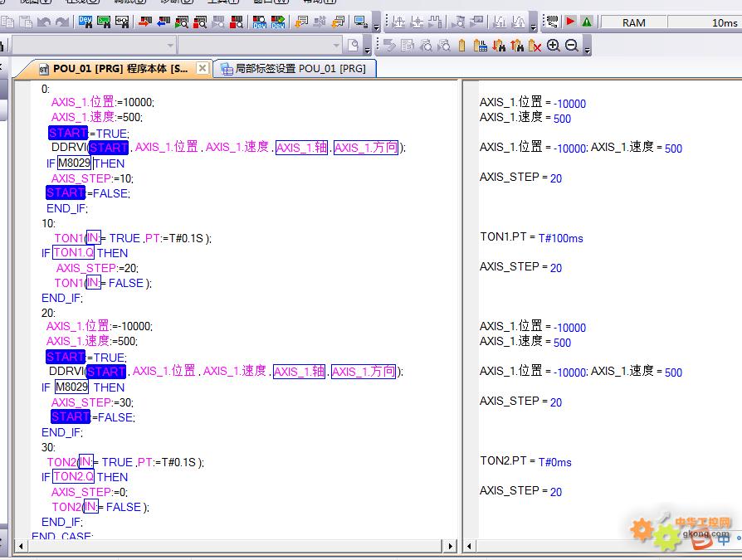Viewport: 742px width, 560px height.
Task: Click the Zoom Out magnifier icon
Action: tap(572, 46)
